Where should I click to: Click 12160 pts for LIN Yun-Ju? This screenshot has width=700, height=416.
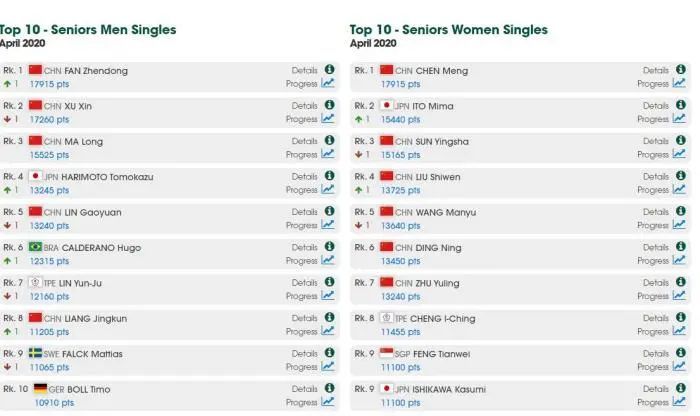(x=49, y=296)
